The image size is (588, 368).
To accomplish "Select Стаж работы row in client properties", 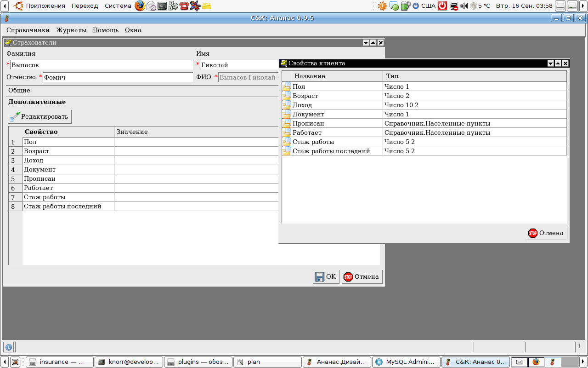I will 337,142.
